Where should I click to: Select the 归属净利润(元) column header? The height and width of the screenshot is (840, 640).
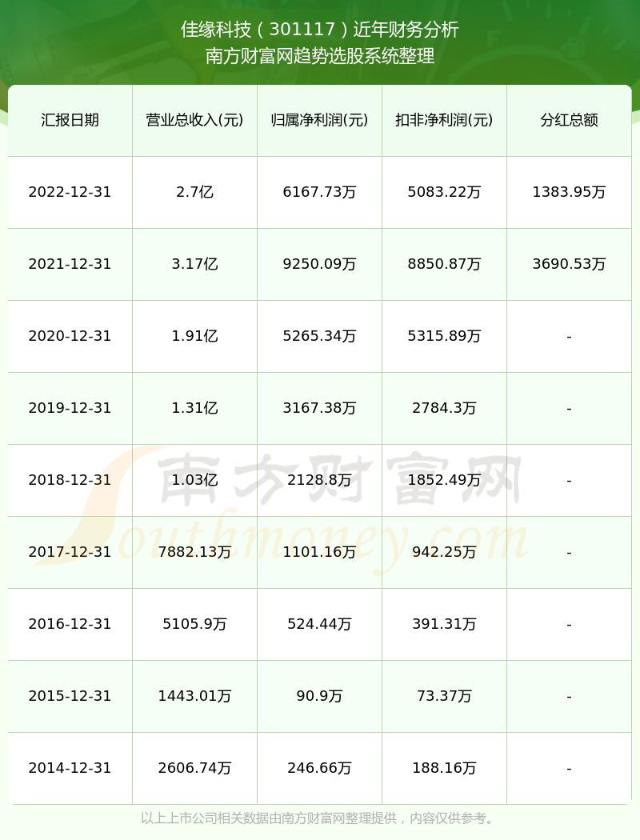(x=320, y=120)
